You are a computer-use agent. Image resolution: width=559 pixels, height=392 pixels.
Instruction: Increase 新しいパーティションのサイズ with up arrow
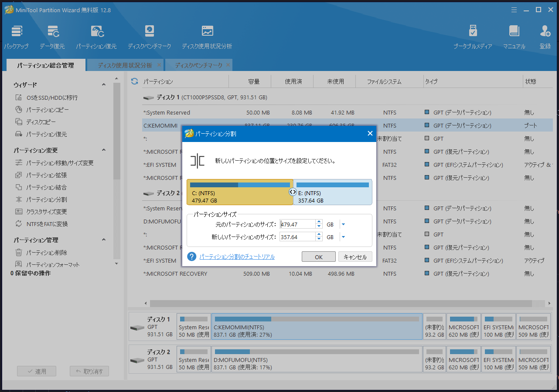319,235
